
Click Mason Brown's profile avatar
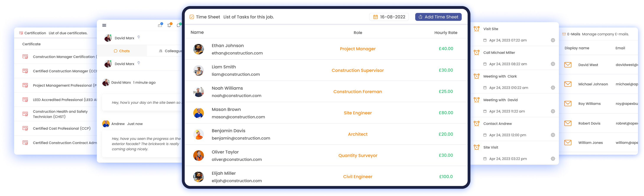tap(198, 113)
